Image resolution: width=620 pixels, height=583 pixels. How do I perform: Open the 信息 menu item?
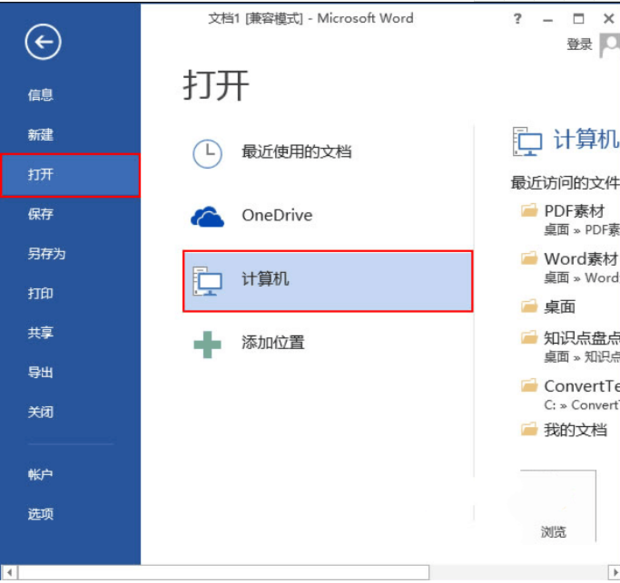coord(40,95)
